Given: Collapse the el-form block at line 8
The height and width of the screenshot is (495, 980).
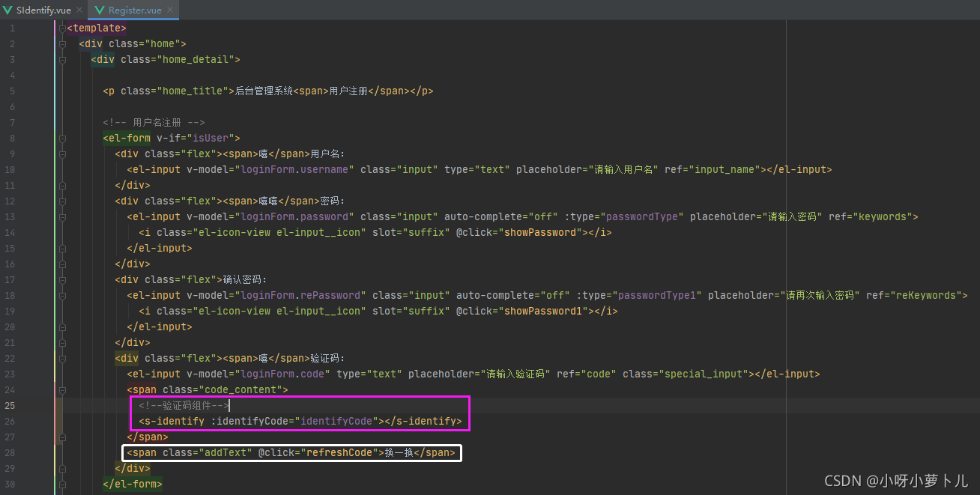Looking at the screenshot, I should 62,139.
